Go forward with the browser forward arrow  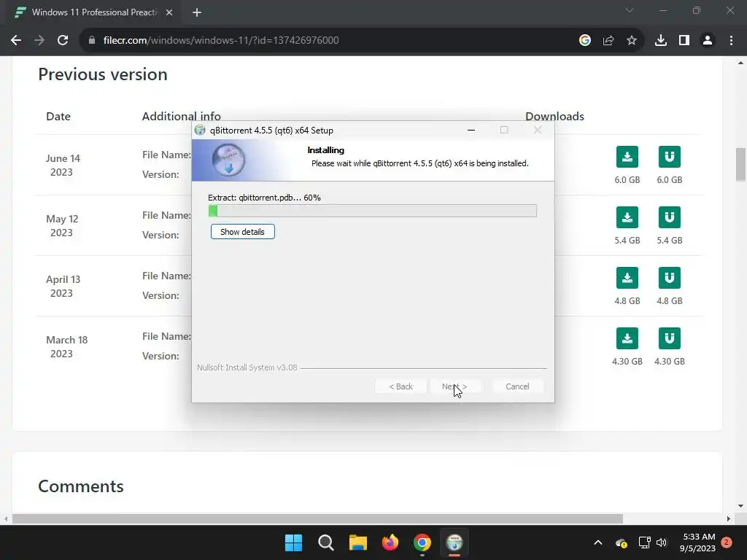point(39,41)
